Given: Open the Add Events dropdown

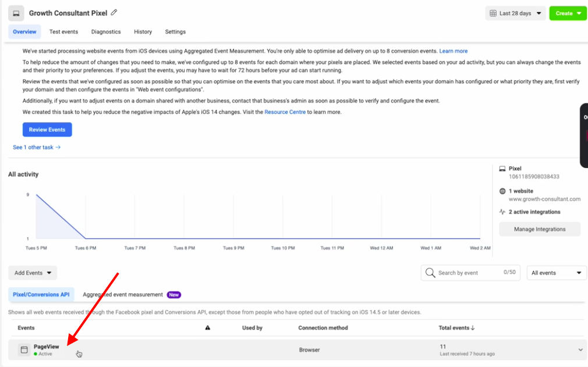Looking at the screenshot, I should pyautogui.click(x=33, y=273).
